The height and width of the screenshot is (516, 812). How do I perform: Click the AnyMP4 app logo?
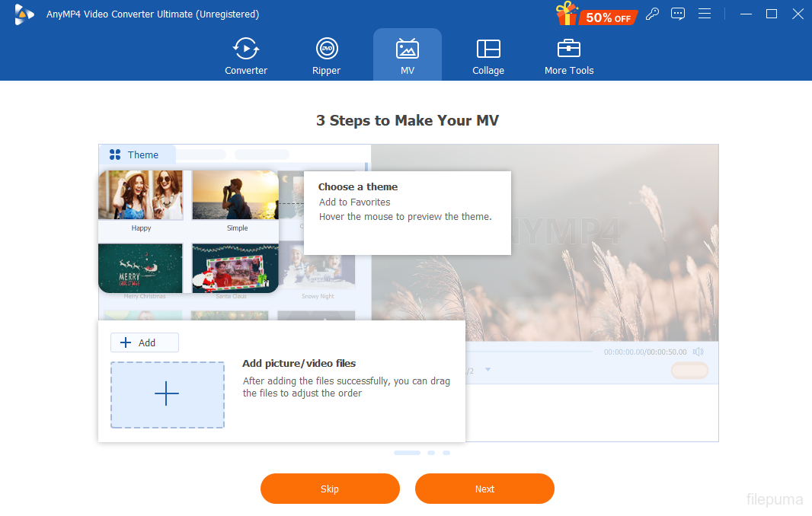(x=24, y=14)
